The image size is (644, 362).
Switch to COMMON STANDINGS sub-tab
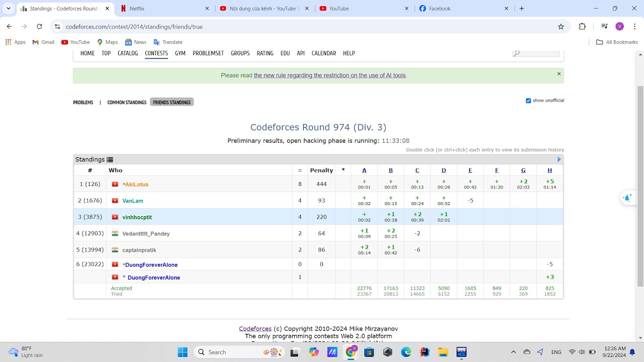coord(127,103)
